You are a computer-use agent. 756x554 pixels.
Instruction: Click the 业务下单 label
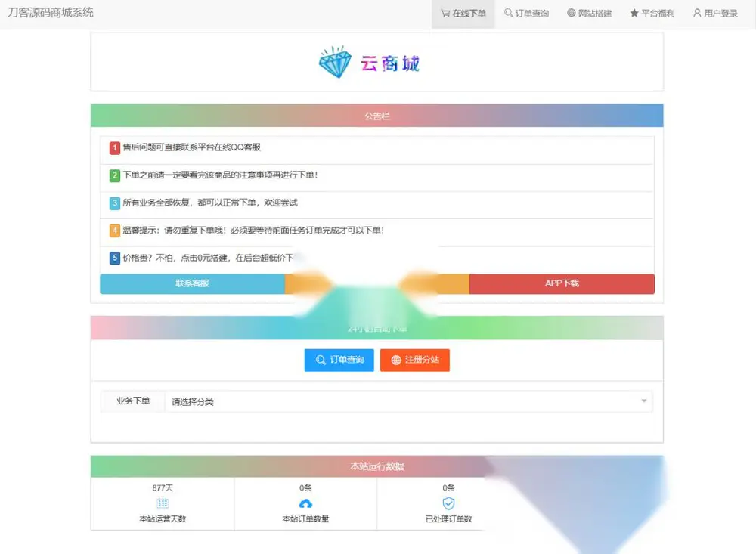coord(133,401)
